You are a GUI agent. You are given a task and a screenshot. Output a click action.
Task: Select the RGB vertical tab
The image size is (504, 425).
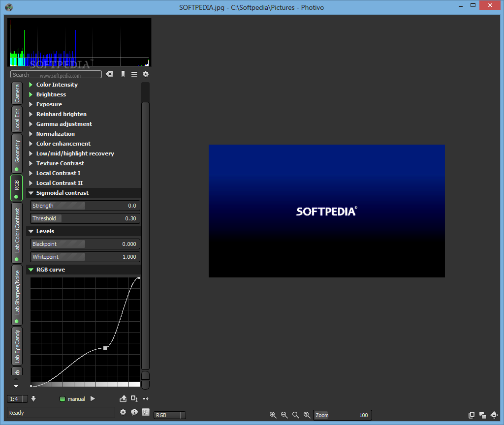(17, 188)
